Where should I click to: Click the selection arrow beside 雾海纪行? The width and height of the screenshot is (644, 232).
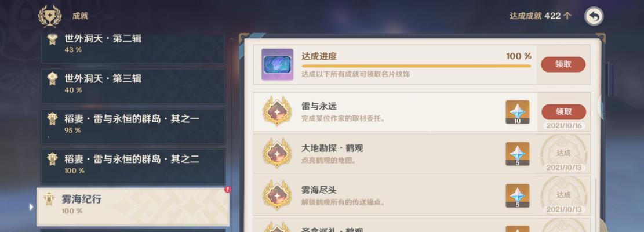point(31,207)
